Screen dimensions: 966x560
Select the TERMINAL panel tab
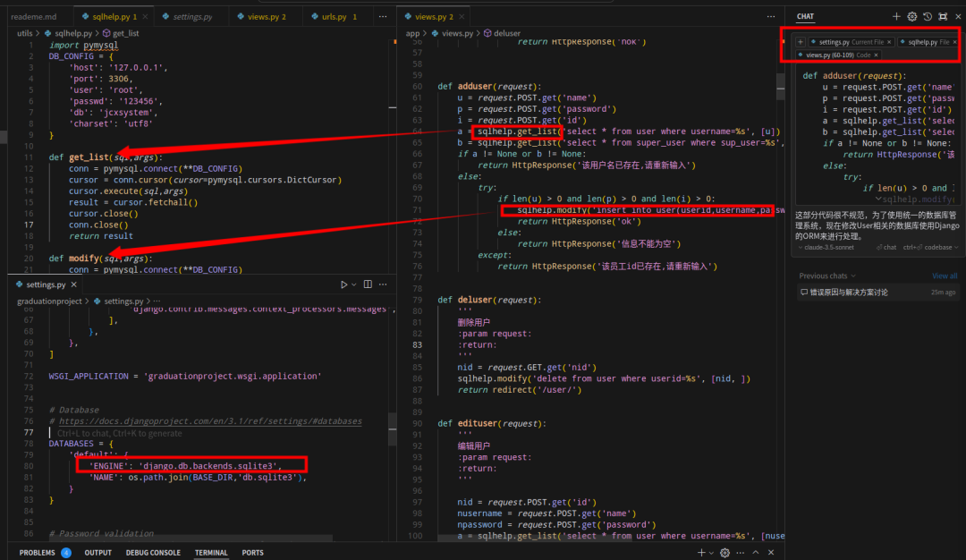click(x=211, y=553)
